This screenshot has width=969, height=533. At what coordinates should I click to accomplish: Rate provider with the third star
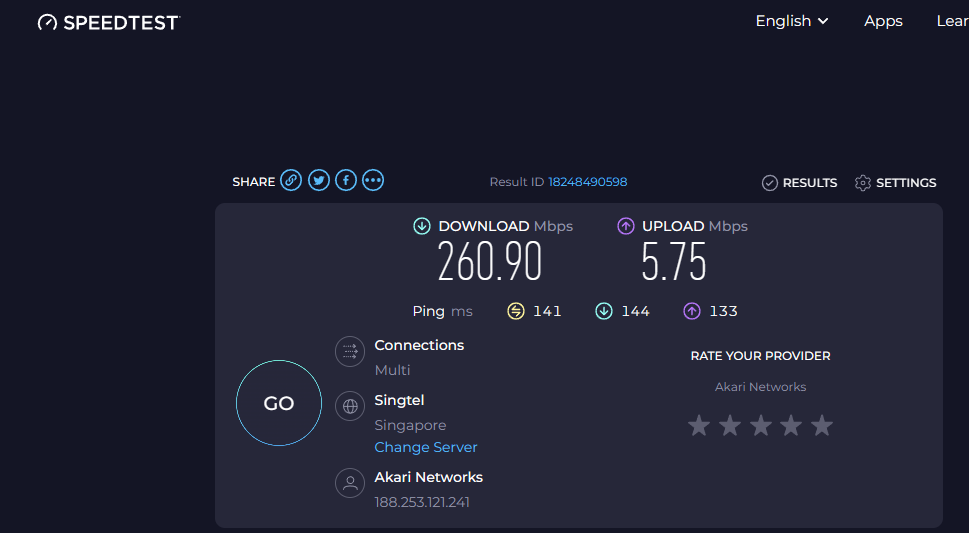(x=761, y=425)
